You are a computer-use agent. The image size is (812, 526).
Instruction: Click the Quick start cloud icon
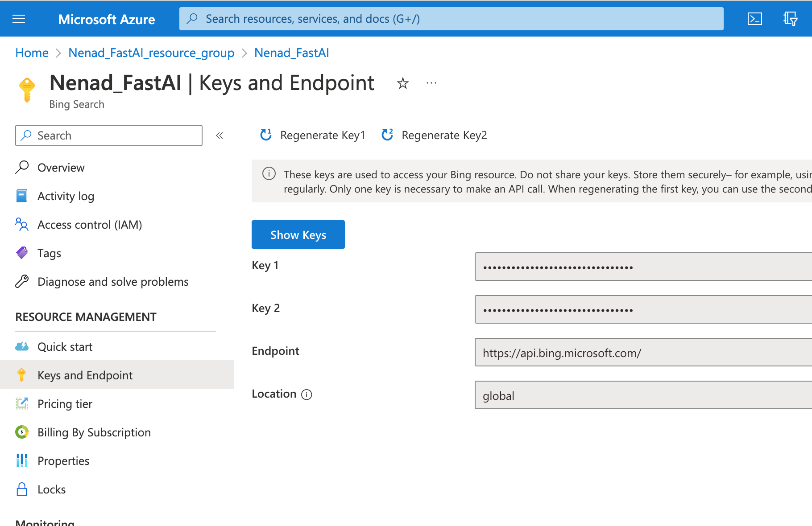(22, 346)
